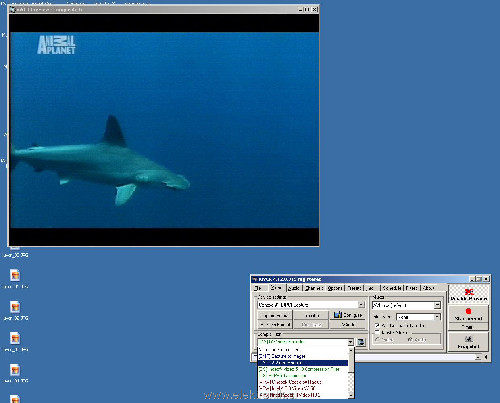Expand the small labeled dropdown above the checkboxes
The image size is (500, 403).
(437, 316)
